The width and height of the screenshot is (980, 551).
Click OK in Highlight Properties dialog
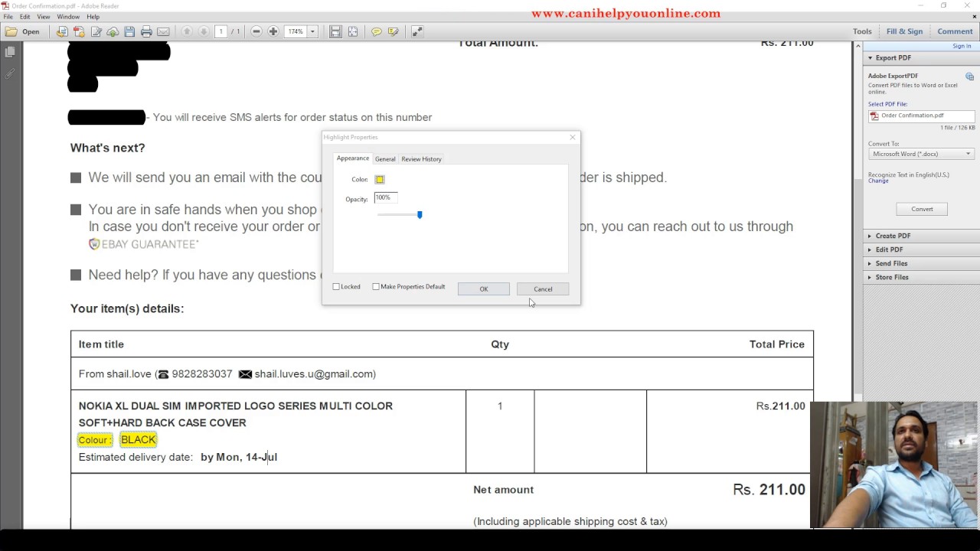point(484,289)
